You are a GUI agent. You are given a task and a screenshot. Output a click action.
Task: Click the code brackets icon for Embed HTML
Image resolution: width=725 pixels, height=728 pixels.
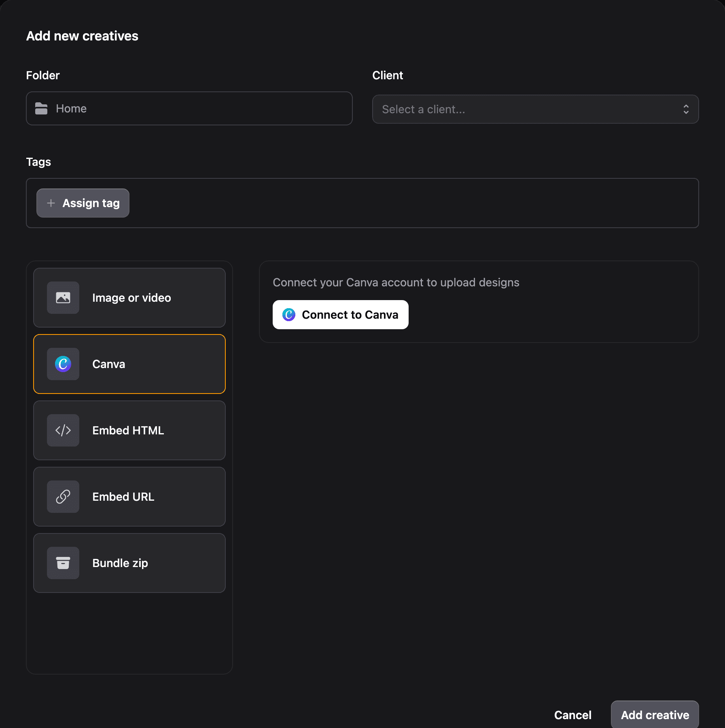click(63, 430)
